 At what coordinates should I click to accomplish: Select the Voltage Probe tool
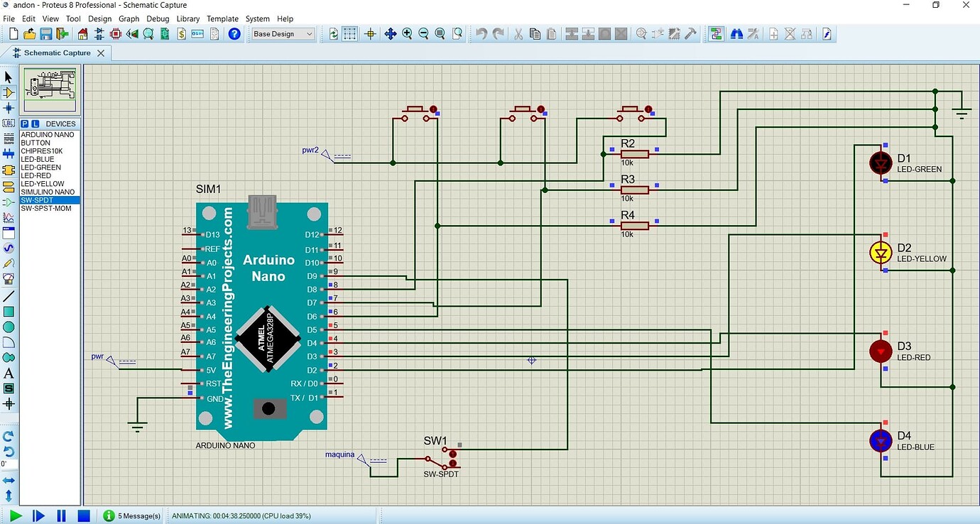tap(9, 264)
